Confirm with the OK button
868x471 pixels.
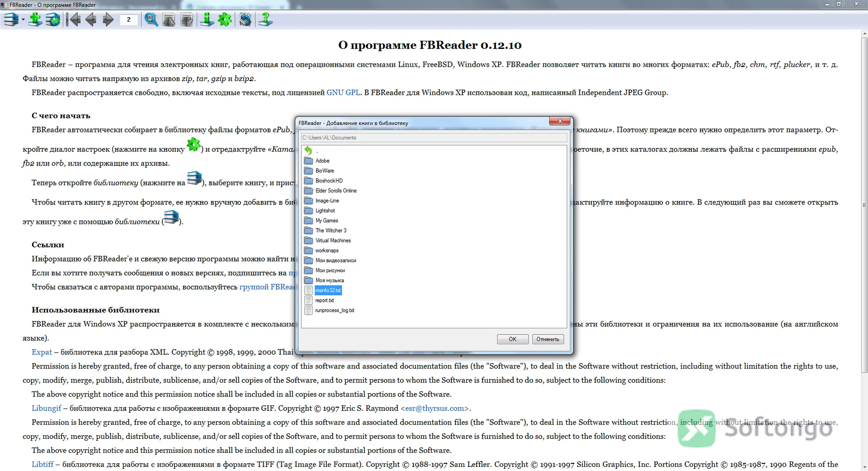(x=513, y=339)
